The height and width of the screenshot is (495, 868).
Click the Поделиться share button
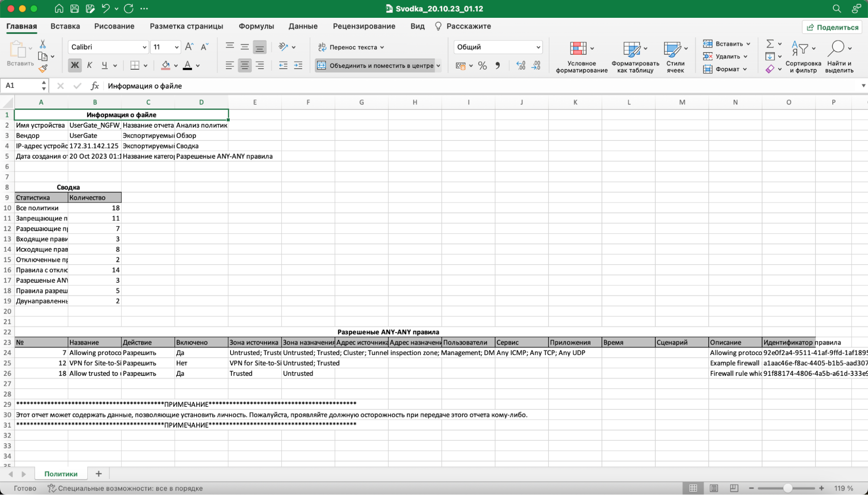(832, 27)
